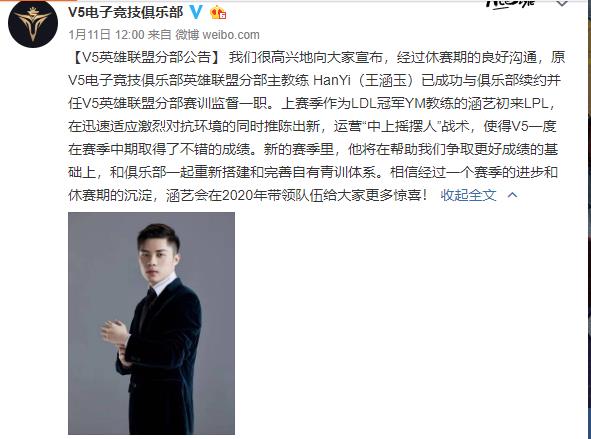Open the post options arrow at top right
The height and width of the screenshot is (439, 591).
pos(562,4)
